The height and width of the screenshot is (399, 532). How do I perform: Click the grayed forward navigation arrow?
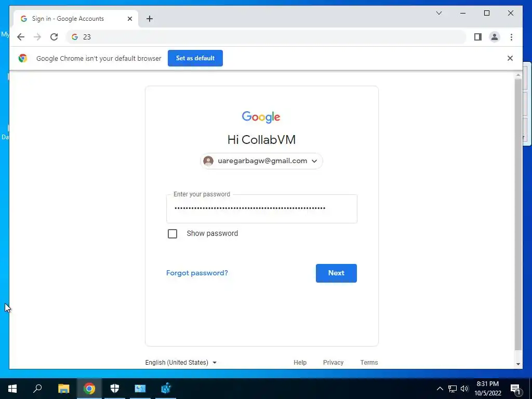(37, 37)
